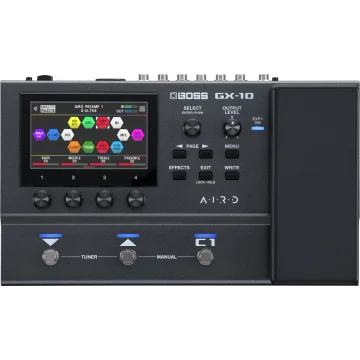This screenshot has width=360, height=360.
Task: Click the BOSS logo text
Action: 189,96
